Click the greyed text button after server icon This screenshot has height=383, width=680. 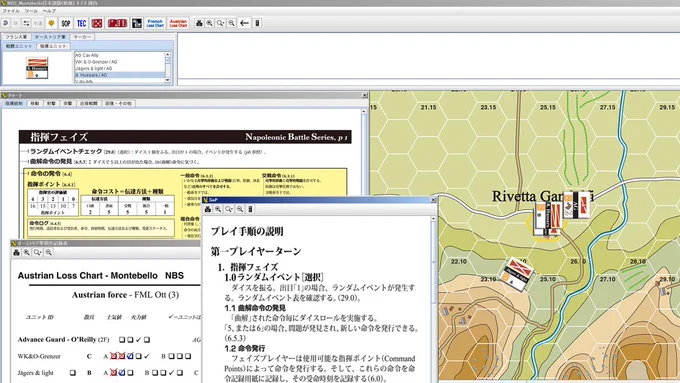(38, 23)
